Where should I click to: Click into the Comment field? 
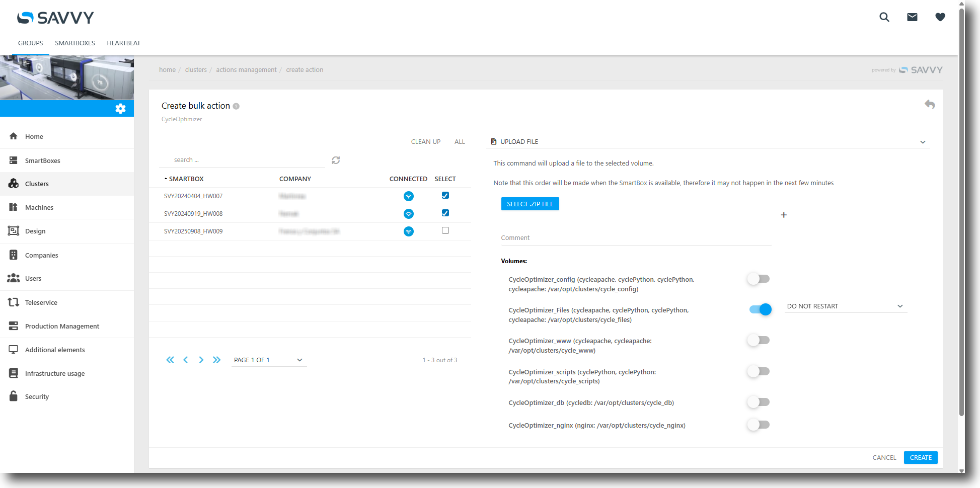[x=636, y=238]
